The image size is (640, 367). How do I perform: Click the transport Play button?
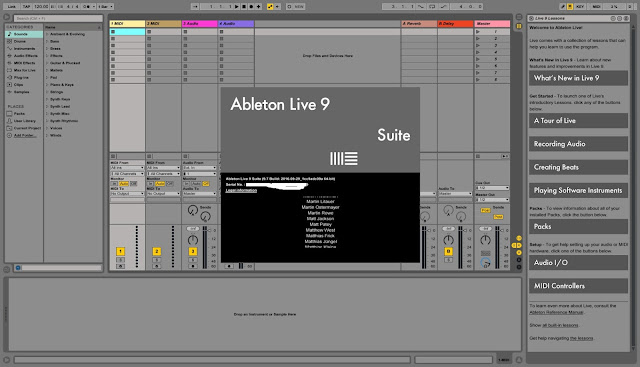pos(236,7)
